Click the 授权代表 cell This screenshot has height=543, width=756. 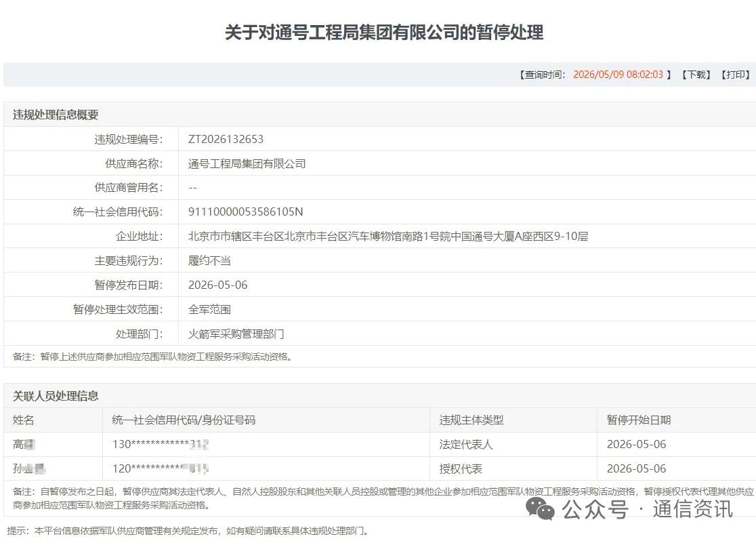click(x=461, y=468)
